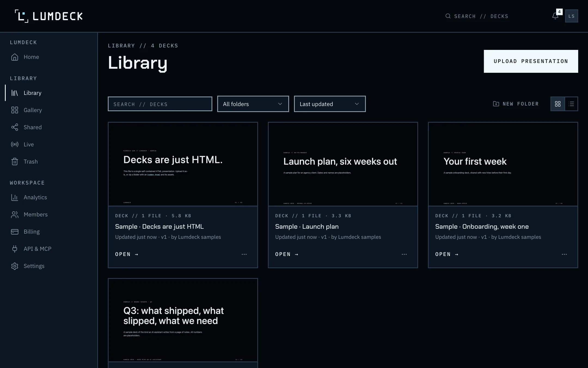Viewport: 588px width, 368px height.
Task: Click the Trash bin icon
Action: coord(15,162)
